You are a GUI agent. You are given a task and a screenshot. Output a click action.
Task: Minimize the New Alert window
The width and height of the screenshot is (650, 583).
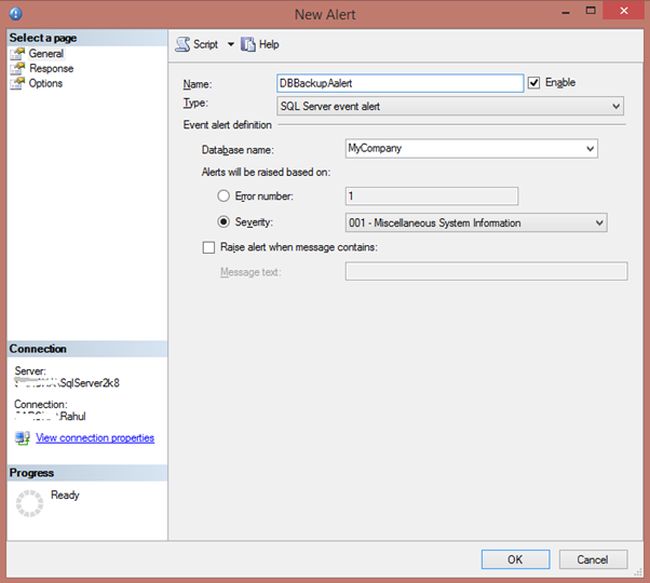point(566,12)
